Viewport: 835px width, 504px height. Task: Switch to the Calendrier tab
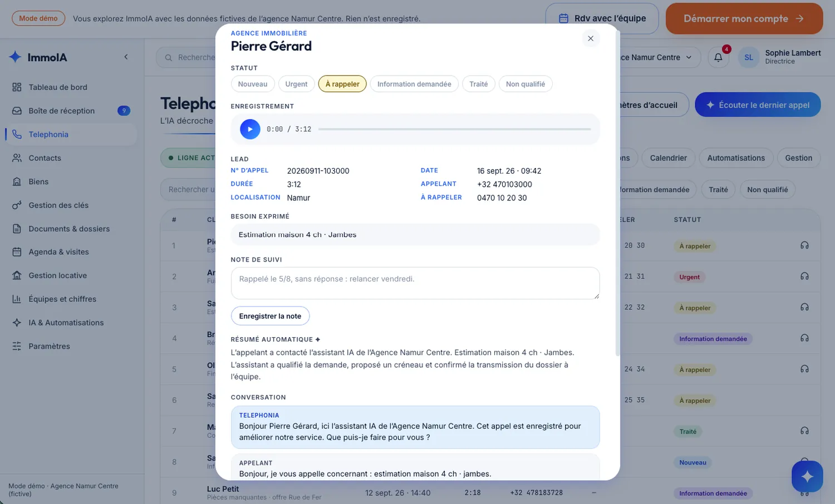[x=668, y=158]
